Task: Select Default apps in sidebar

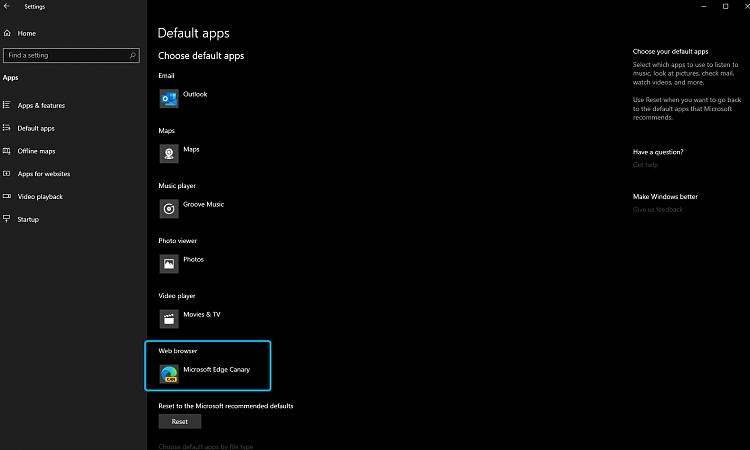Action: 36,128
